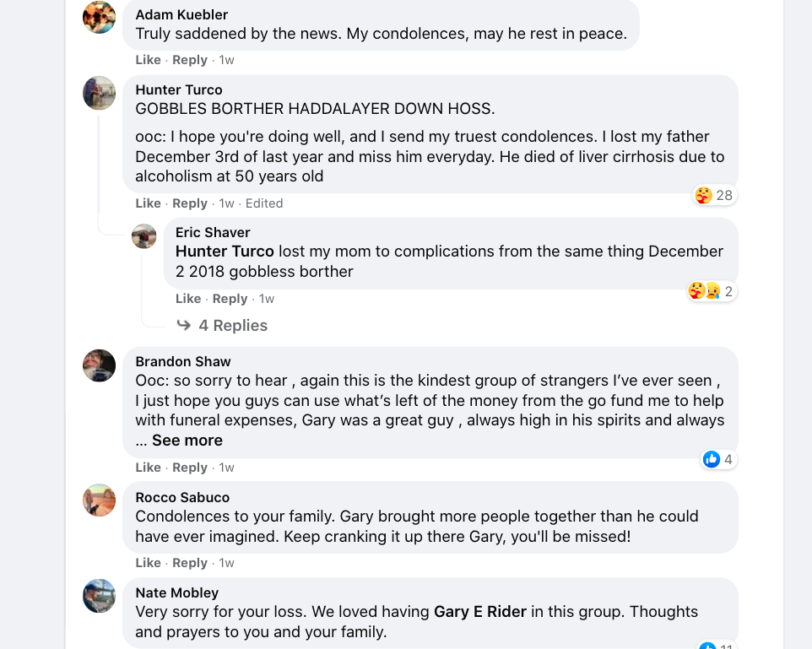Open Rocco Sabuco's avatar
Viewport: 812px width, 649px height.
tap(99, 500)
